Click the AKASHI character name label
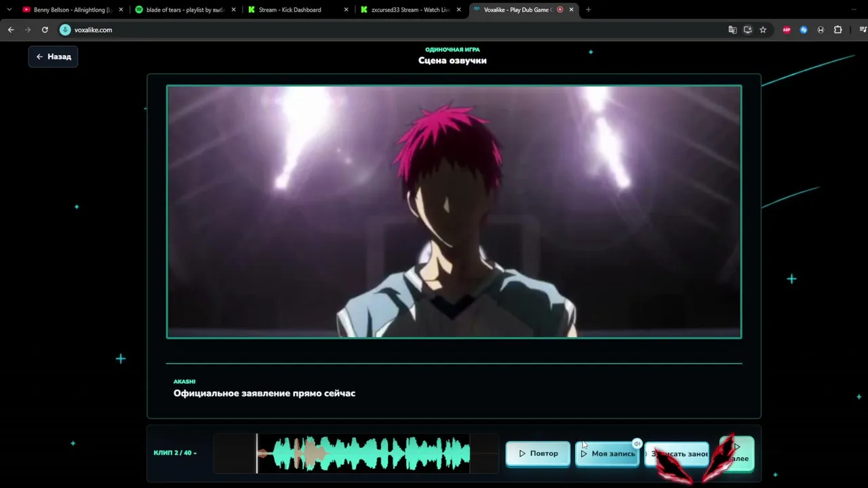Viewport: 868px width, 488px height. [184, 382]
